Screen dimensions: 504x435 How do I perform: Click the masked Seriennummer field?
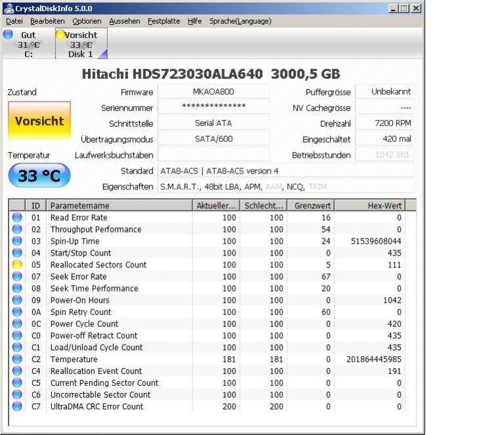(214, 107)
